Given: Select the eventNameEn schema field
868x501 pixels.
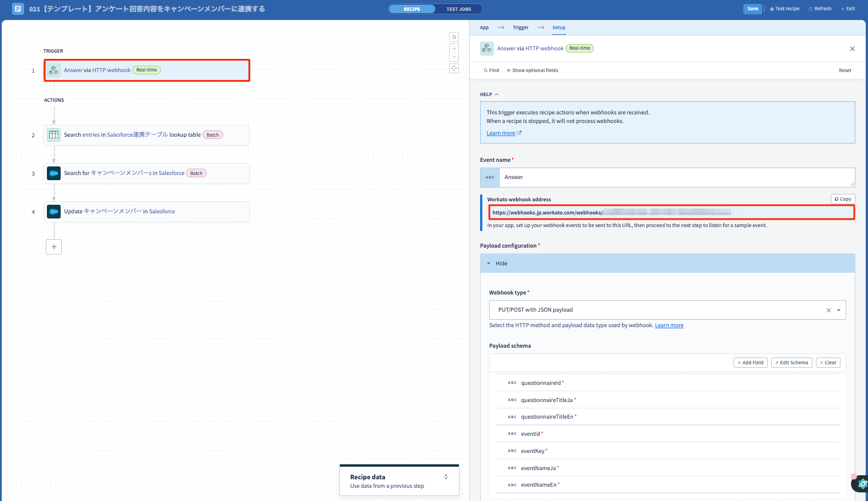Looking at the screenshot, I should pos(667,485).
